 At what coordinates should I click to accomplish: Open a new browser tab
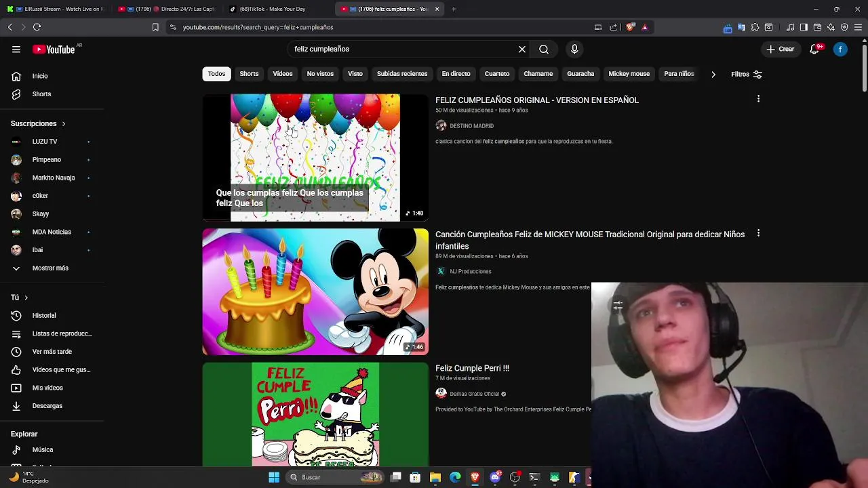tap(454, 9)
